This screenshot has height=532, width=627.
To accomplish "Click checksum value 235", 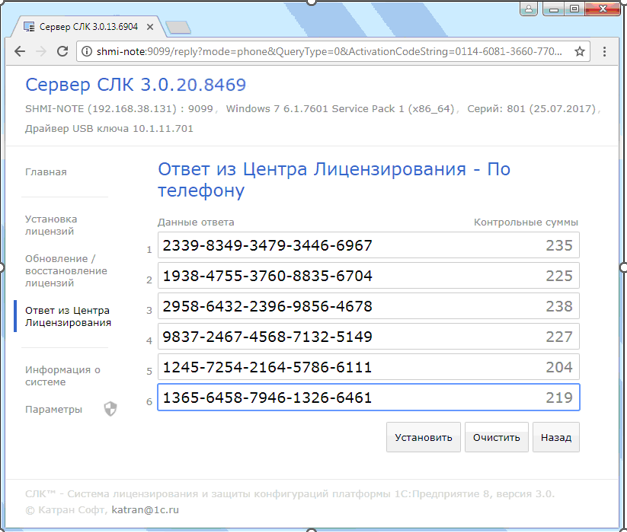I will tap(559, 245).
